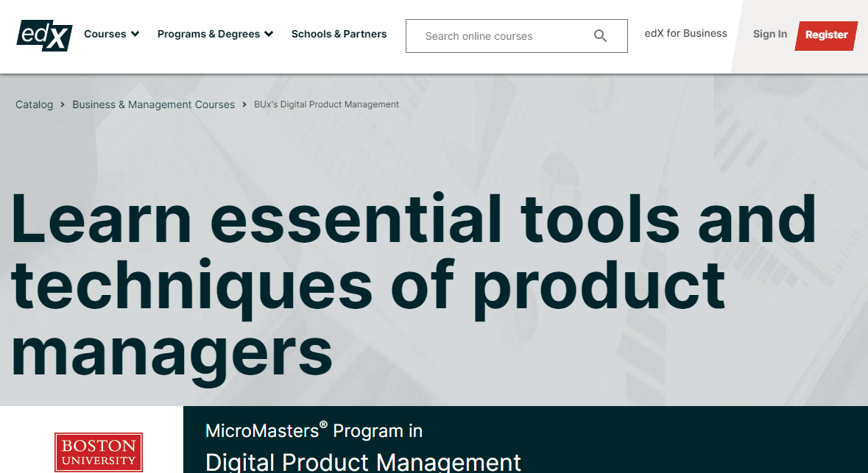
Task: Open the Catalog breadcrumb link
Action: click(x=34, y=104)
